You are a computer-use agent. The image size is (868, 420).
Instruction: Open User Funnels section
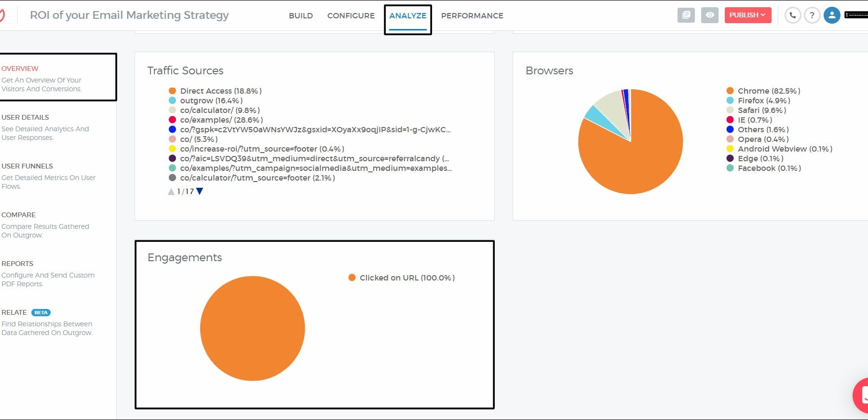click(27, 166)
